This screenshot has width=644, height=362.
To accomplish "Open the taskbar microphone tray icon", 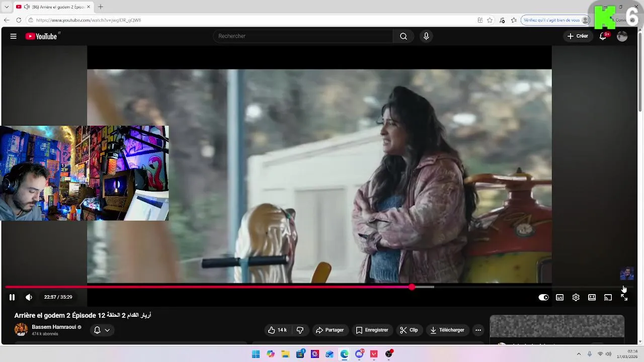I will click(590, 354).
